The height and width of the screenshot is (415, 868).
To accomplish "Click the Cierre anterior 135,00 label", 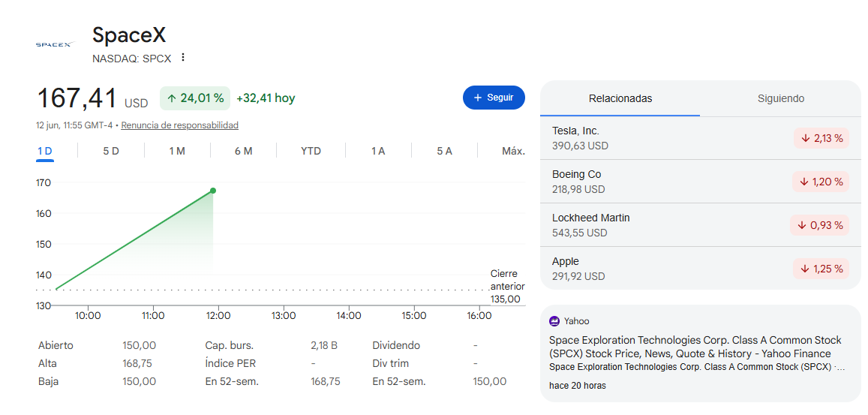I will click(507, 287).
